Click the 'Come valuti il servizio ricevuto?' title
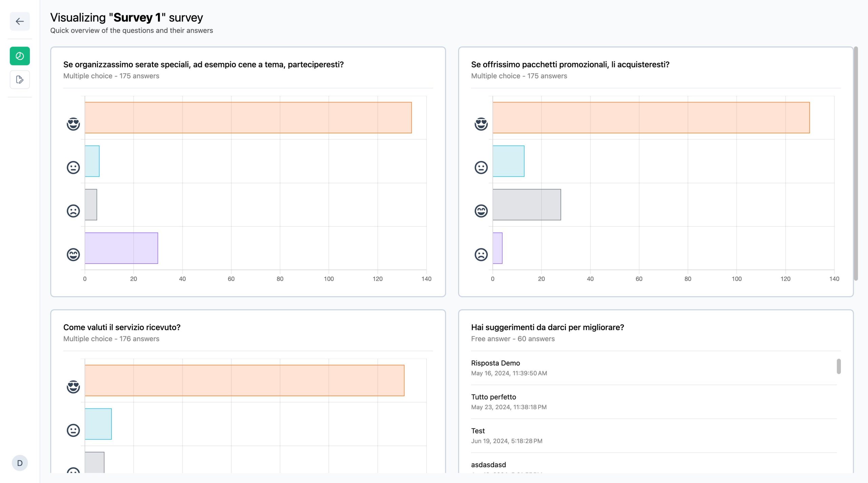 coord(122,327)
